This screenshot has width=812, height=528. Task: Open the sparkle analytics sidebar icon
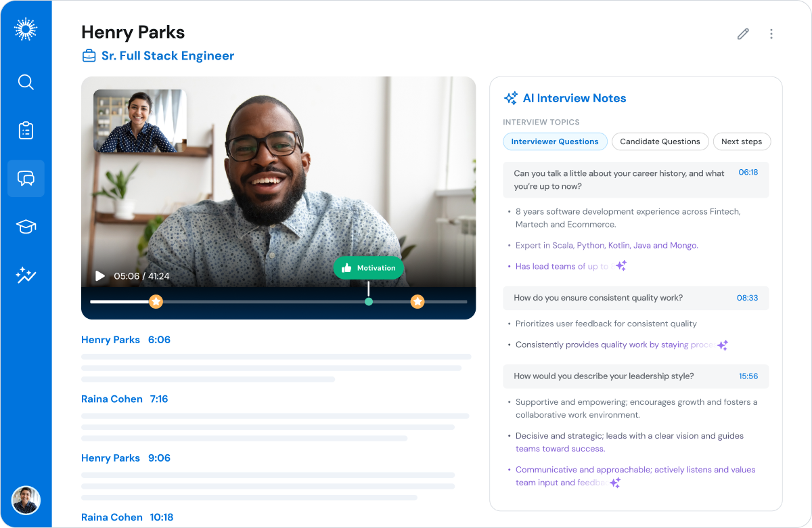click(26, 275)
